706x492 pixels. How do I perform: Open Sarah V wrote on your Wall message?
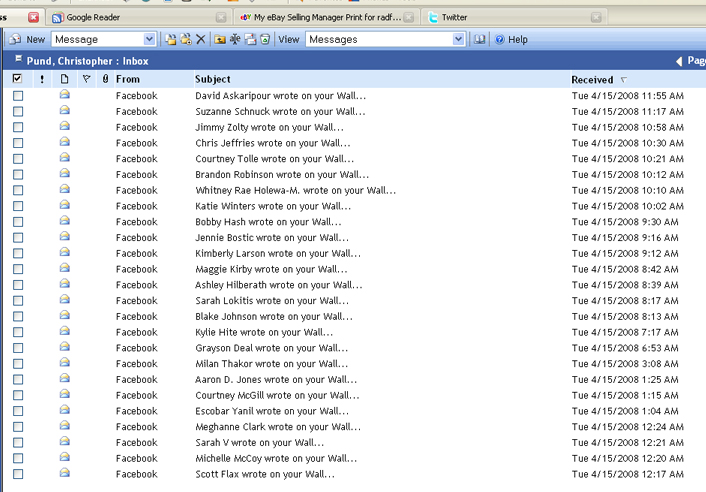pos(259,442)
